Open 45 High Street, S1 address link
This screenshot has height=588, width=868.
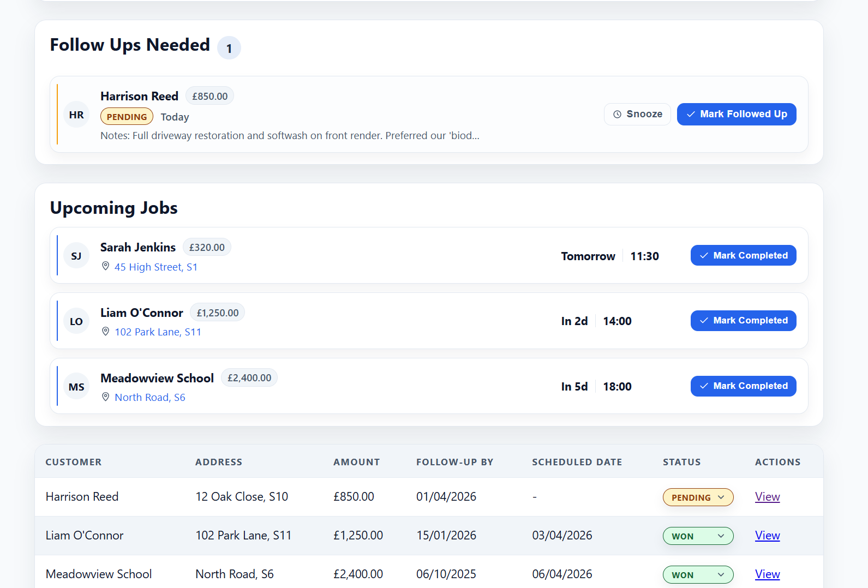tap(156, 267)
